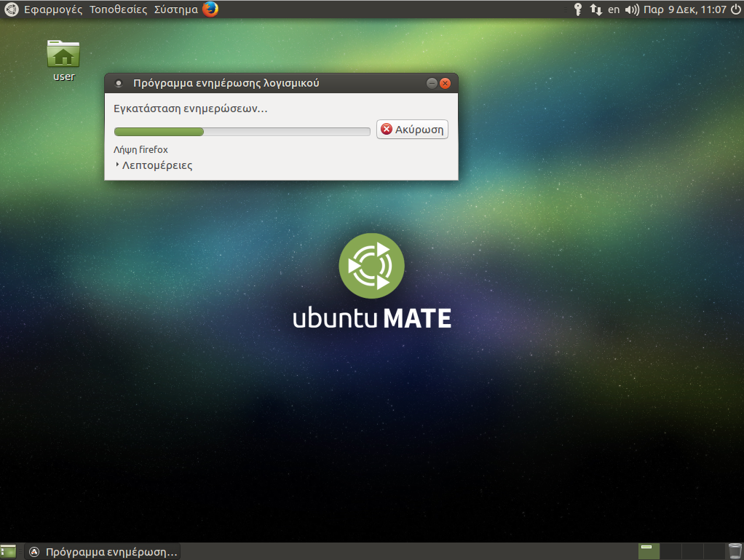The width and height of the screenshot is (744, 560).
Task: Click the volume speaker icon
Action: point(632,9)
